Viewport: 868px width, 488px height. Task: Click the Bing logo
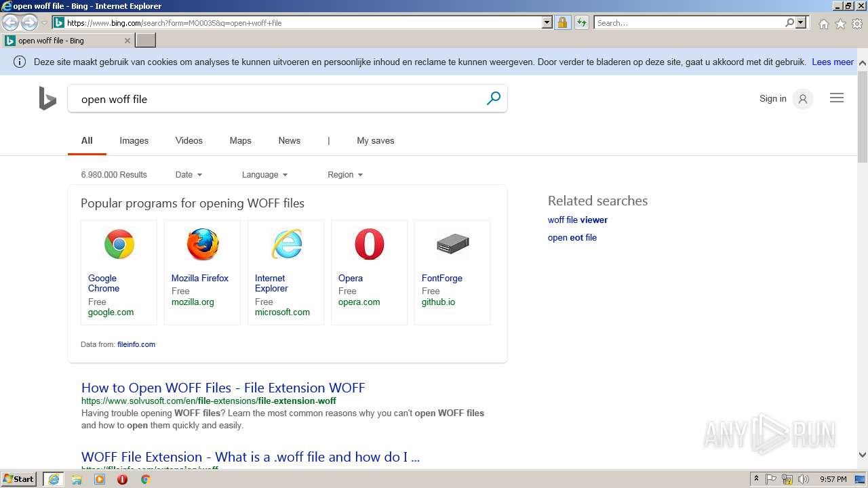click(x=47, y=99)
